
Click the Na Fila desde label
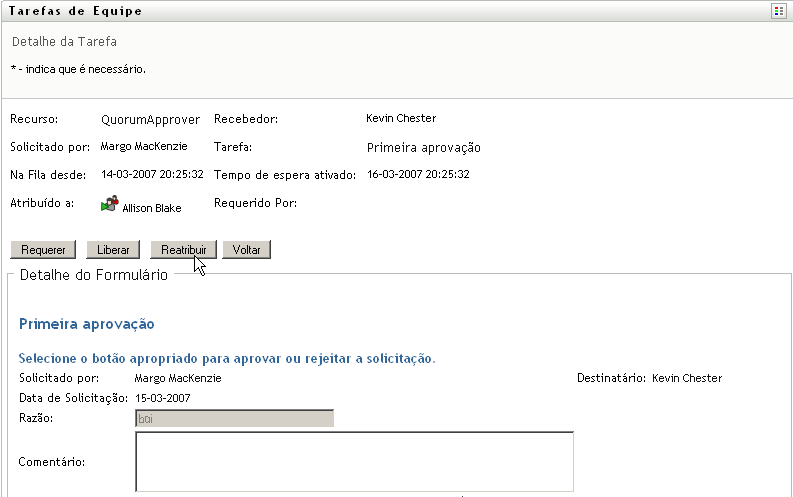[48, 175]
